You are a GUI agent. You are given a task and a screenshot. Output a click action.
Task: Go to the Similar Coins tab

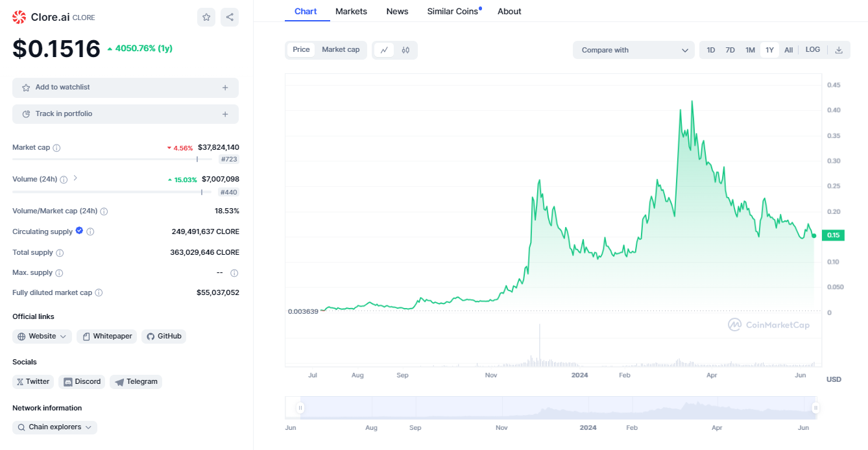[453, 12]
